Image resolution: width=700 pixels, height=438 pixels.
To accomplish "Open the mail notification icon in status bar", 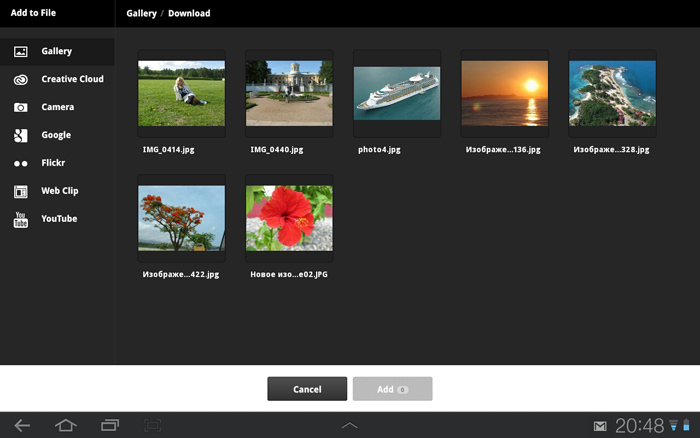I will (600, 426).
